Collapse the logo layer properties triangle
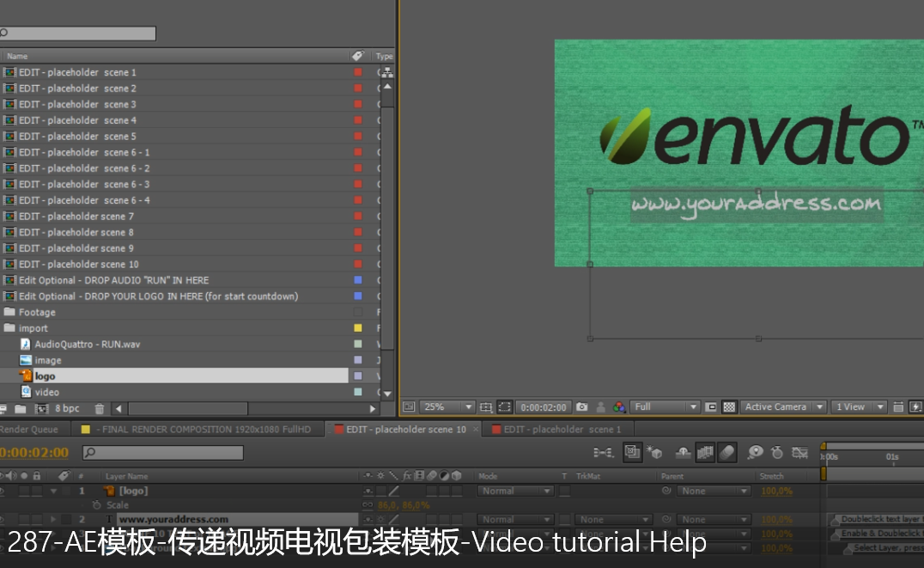Image resolution: width=924 pixels, height=568 pixels. coord(53,491)
